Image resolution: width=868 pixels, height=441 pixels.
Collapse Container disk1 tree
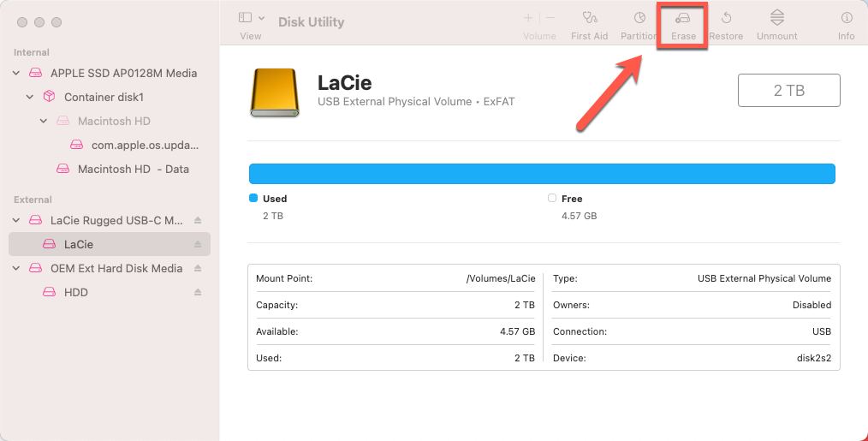click(30, 97)
